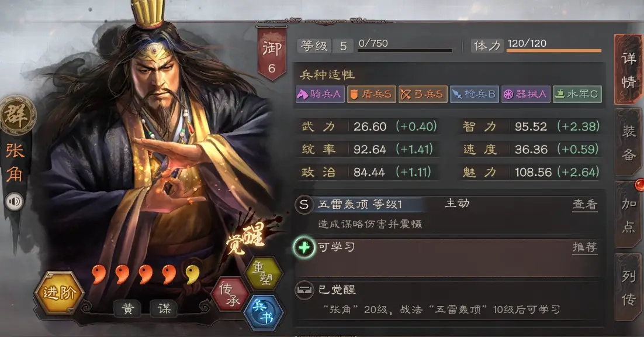Screen dimensions: 644x337
Task: Select the 弓兵S troop type badge
Action: 423,94
